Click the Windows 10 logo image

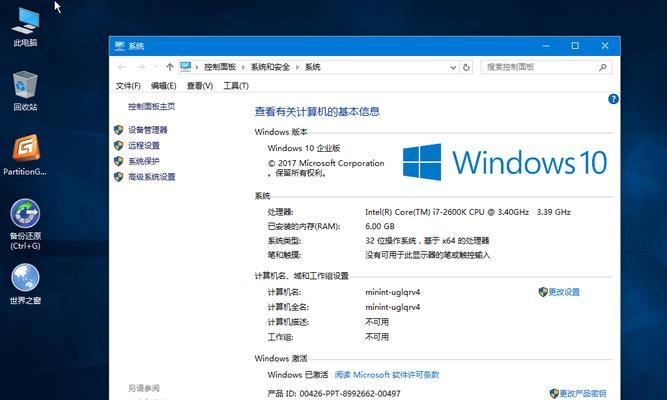click(505, 162)
